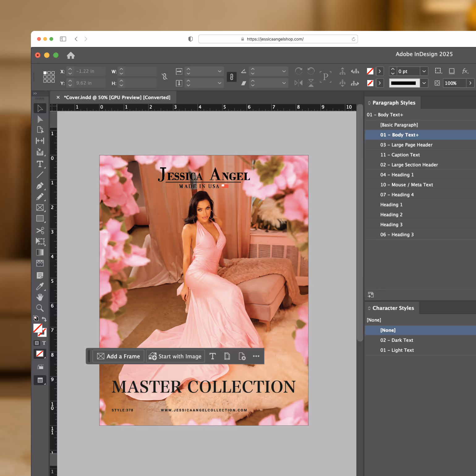Click the Add a Frame button
Image resolution: width=476 pixels, height=476 pixels.
pyautogui.click(x=118, y=356)
